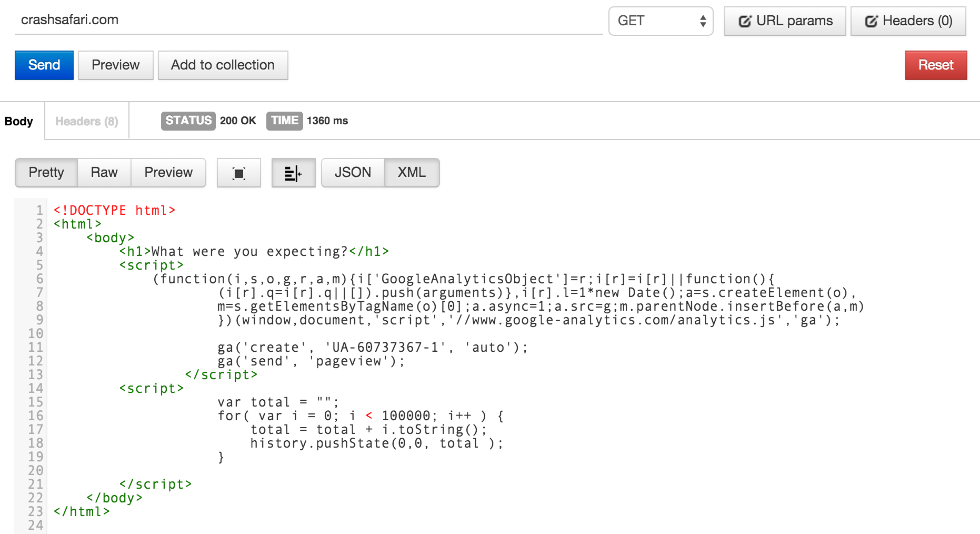980x534 pixels.
Task: Select the response Preview view mode
Action: [168, 173]
